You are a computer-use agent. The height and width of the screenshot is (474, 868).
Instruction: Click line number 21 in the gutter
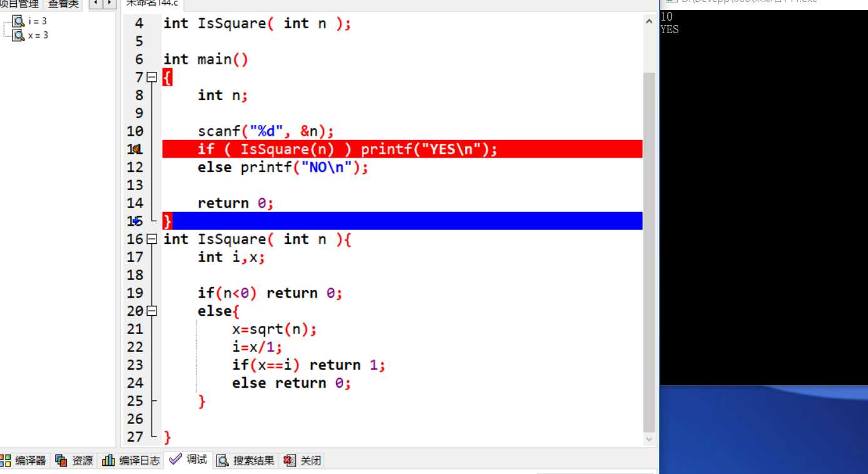(x=135, y=329)
